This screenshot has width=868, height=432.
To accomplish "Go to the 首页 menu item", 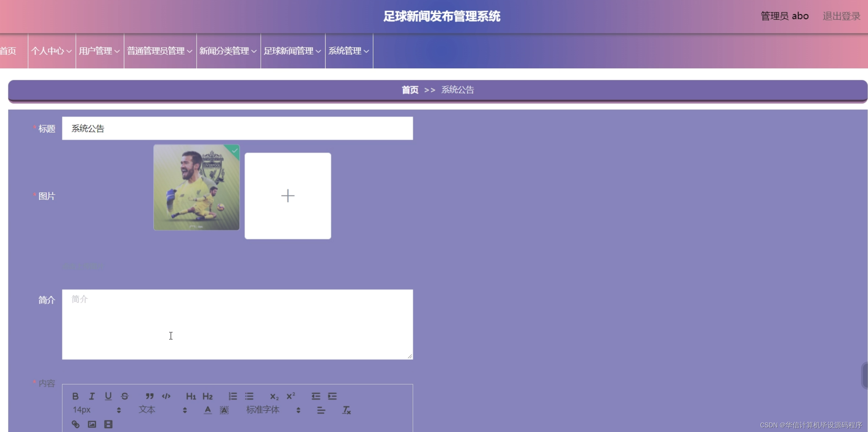I will [8, 51].
